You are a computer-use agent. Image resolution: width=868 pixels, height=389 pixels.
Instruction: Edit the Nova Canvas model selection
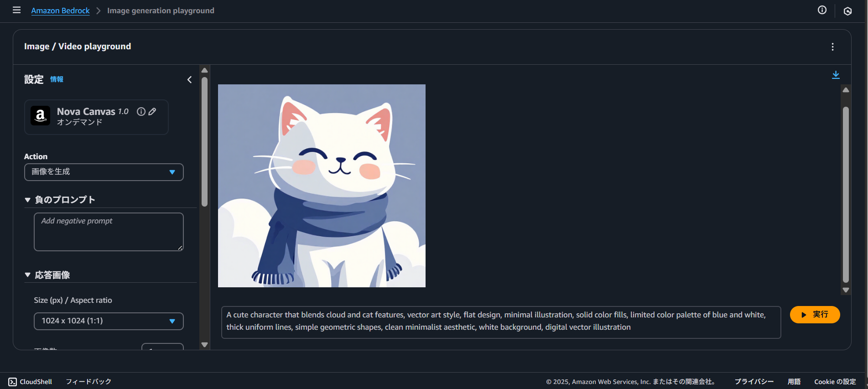pyautogui.click(x=152, y=111)
